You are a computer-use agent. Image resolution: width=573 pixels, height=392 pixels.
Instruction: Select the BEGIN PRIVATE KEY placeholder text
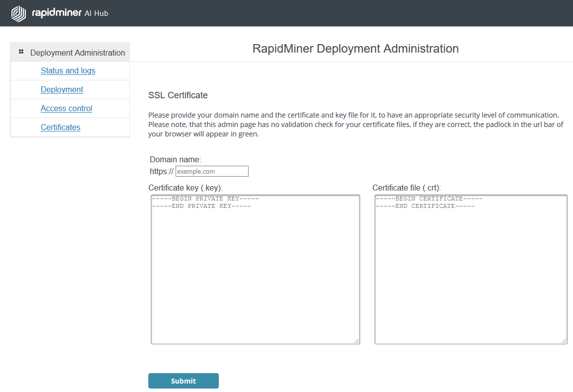pyautogui.click(x=205, y=198)
